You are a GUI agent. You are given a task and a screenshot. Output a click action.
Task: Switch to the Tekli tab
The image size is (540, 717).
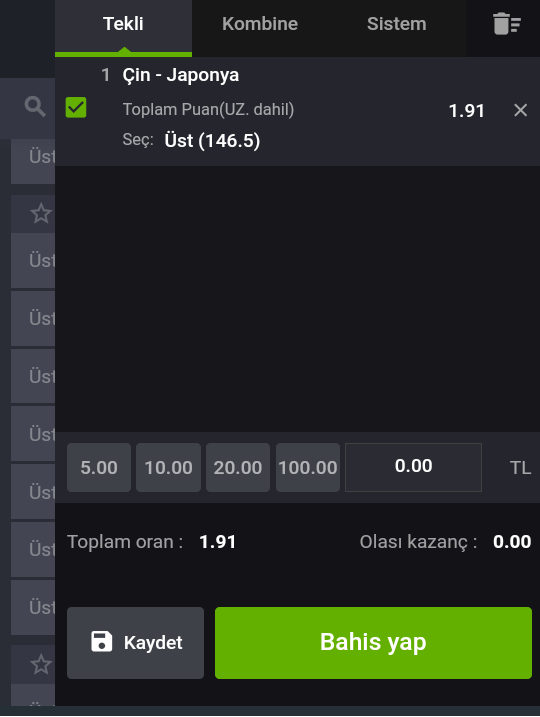123,26
